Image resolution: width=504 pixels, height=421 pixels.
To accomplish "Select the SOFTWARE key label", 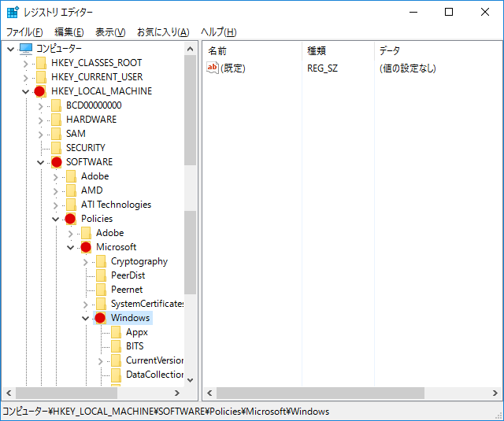I will click(89, 162).
